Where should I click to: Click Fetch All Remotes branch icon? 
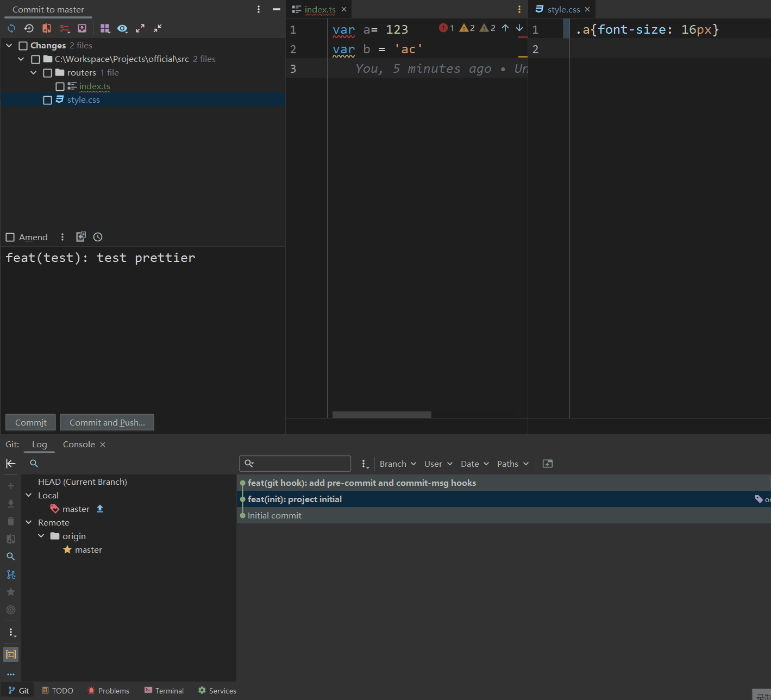(11, 574)
